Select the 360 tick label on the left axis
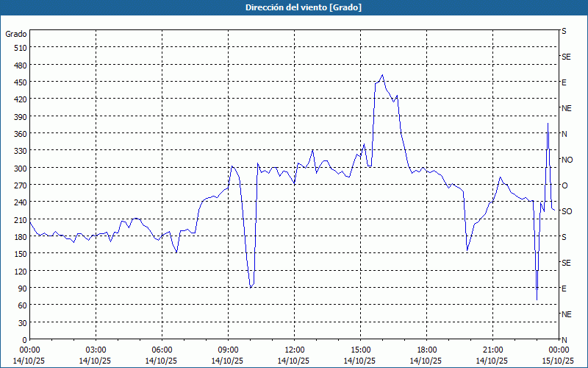 tap(18, 133)
